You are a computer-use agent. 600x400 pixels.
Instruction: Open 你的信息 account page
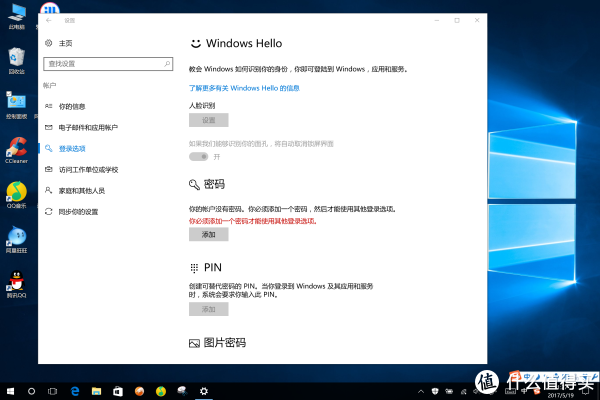72,106
